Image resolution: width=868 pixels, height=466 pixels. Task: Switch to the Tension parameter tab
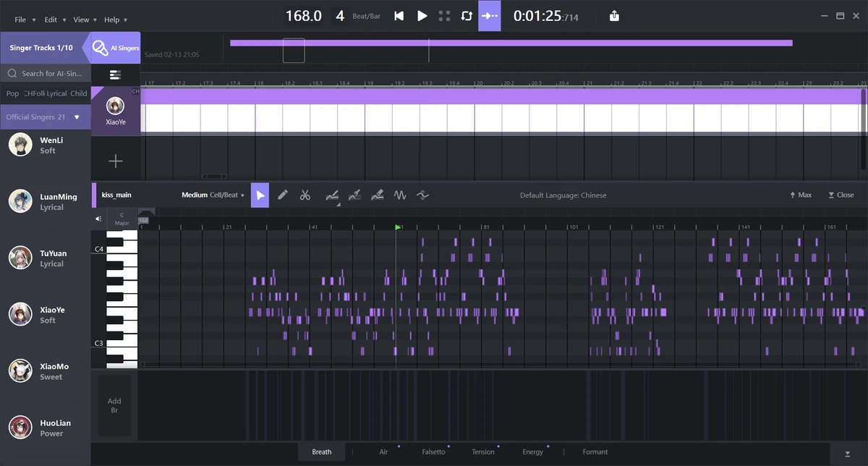(x=482, y=451)
